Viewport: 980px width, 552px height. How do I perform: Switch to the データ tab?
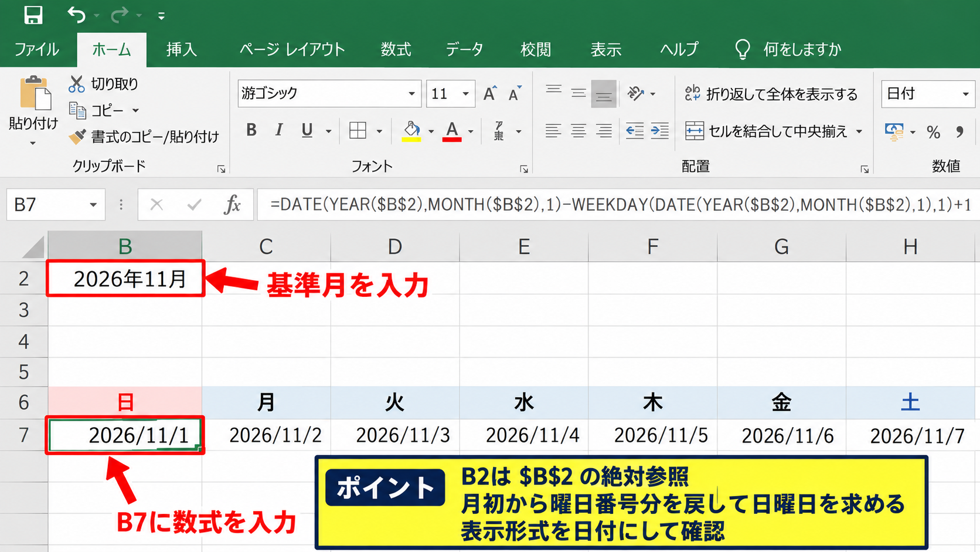pos(465,49)
